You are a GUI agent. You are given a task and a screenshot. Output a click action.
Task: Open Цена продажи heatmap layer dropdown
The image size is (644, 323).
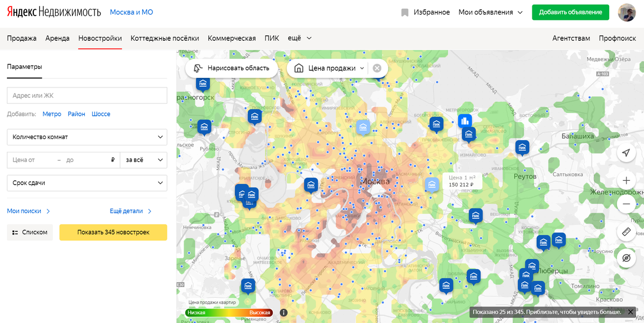(x=330, y=68)
